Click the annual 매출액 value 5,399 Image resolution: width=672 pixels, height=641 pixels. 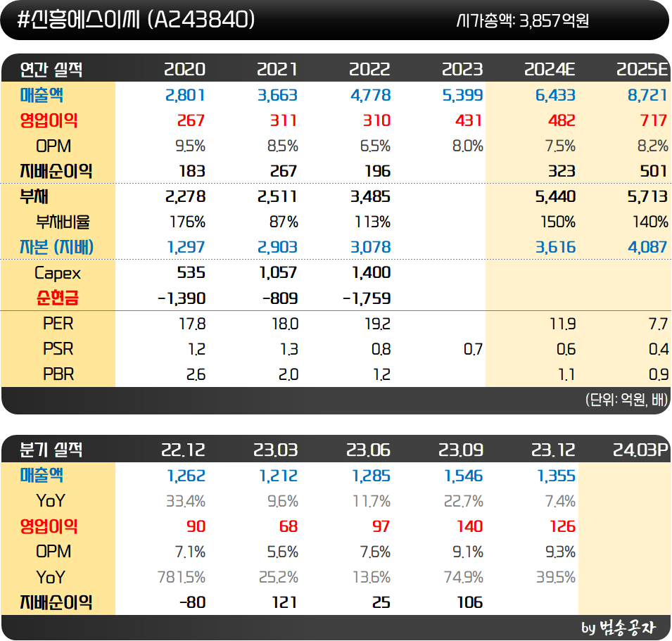(462, 95)
